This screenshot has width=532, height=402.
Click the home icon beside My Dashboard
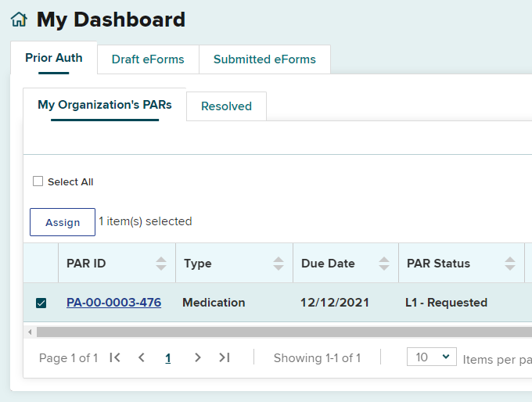(x=19, y=20)
